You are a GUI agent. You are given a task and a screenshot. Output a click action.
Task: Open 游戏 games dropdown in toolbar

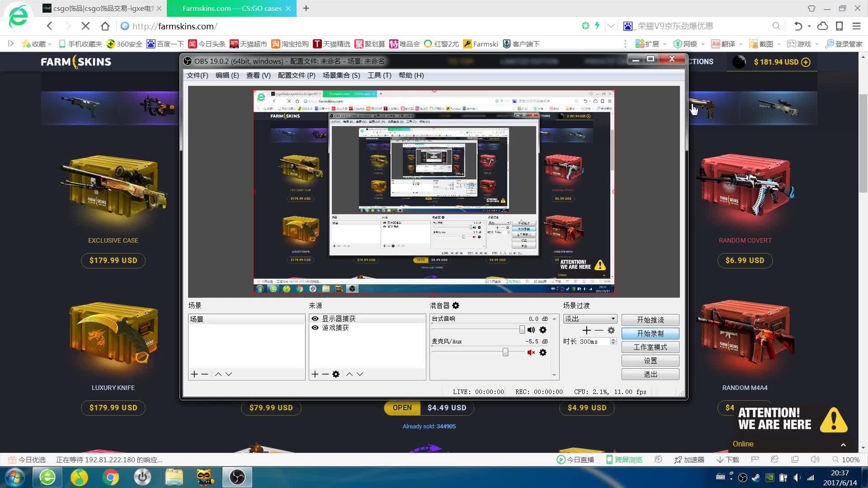click(x=803, y=44)
